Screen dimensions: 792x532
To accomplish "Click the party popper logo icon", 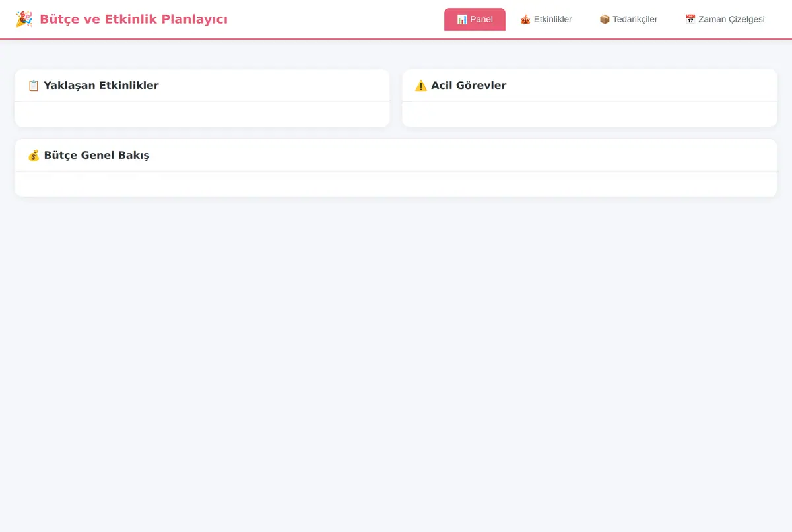I will [x=24, y=19].
